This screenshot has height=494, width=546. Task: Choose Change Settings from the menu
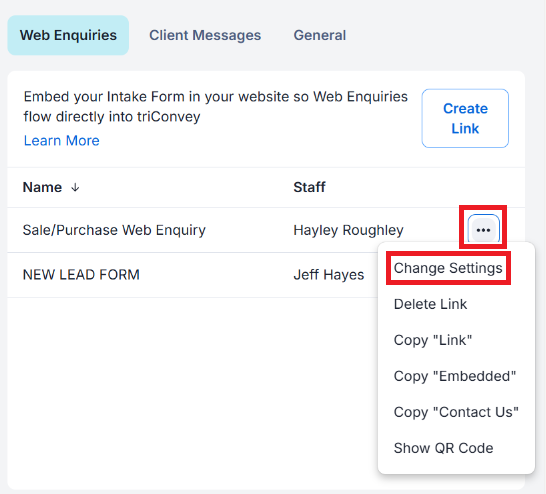pos(448,268)
